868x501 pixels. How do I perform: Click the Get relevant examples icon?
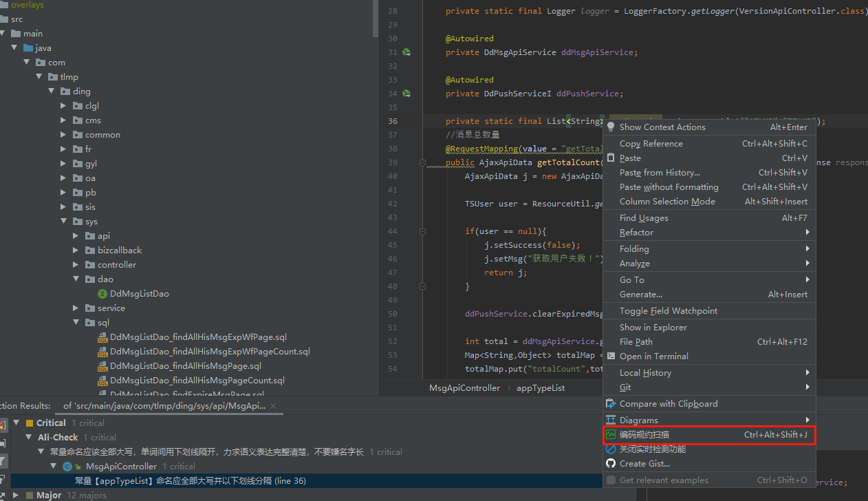610,480
